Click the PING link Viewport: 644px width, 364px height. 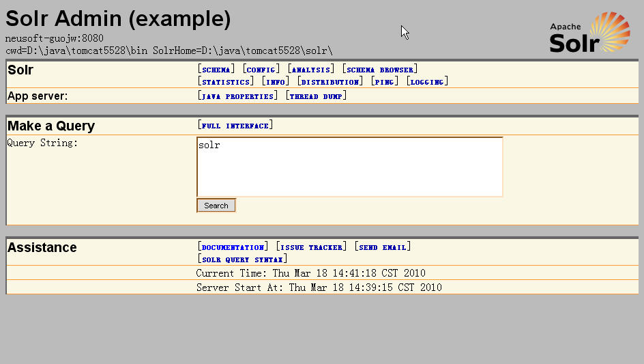(x=385, y=82)
